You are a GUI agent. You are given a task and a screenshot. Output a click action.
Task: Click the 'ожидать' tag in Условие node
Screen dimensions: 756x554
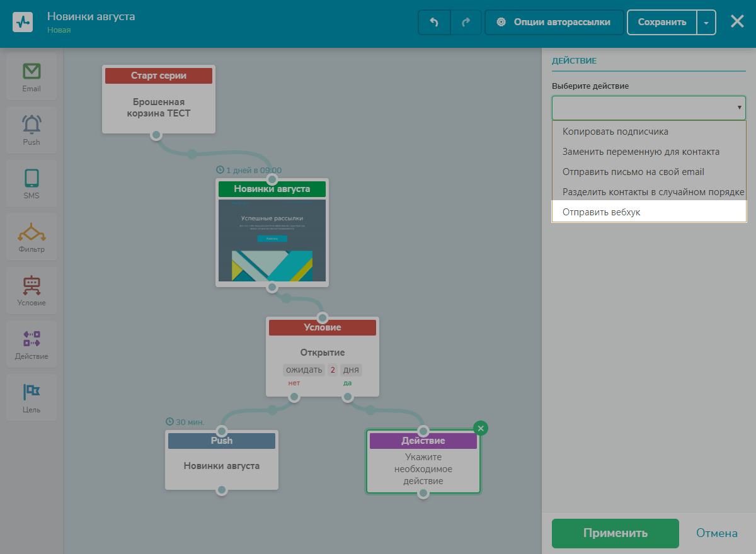pyautogui.click(x=304, y=370)
